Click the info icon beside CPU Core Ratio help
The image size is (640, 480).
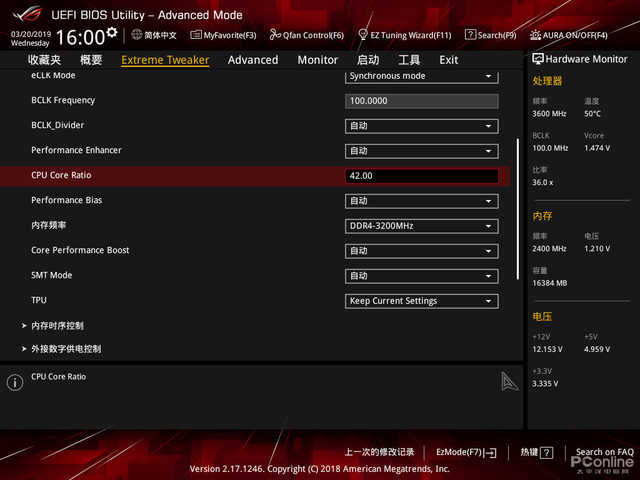point(15,382)
